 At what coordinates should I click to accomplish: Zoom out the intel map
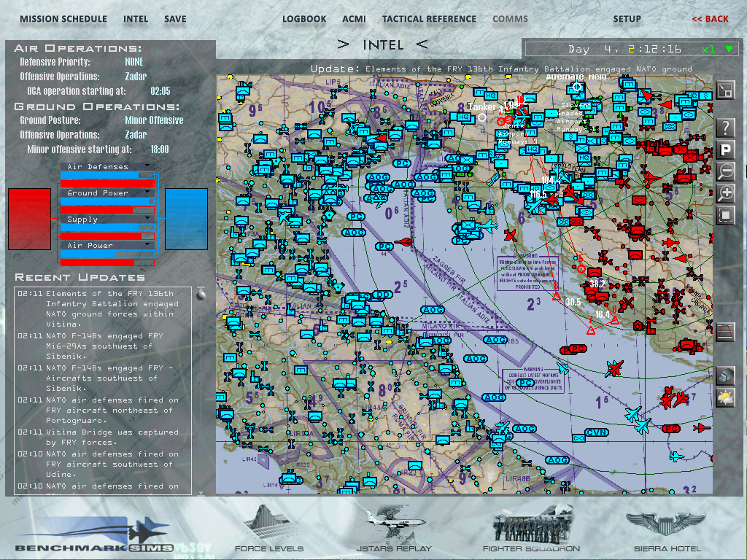pos(726,171)
